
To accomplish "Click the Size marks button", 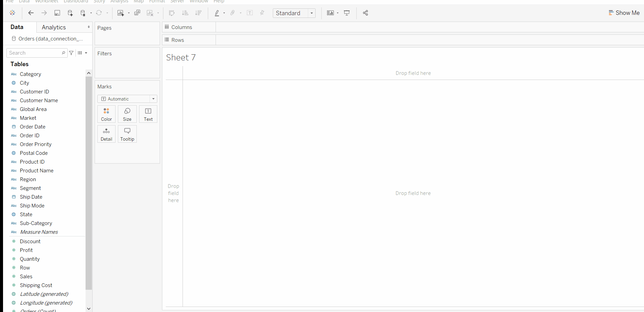I will 127,114.
